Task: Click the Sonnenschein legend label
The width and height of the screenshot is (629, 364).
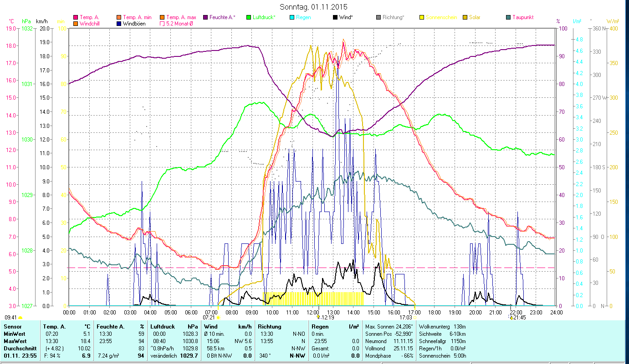Action: 441,17
